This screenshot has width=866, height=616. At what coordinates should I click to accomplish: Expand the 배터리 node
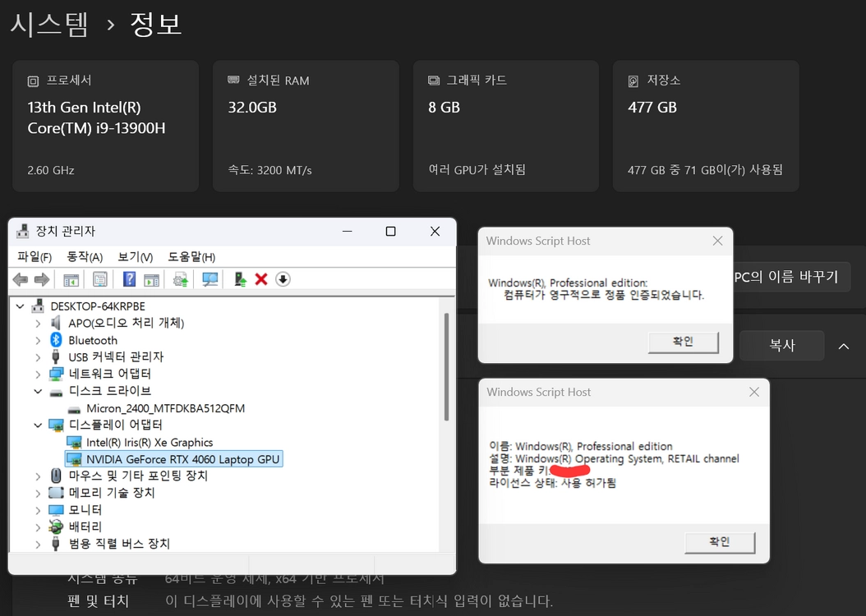38,527
